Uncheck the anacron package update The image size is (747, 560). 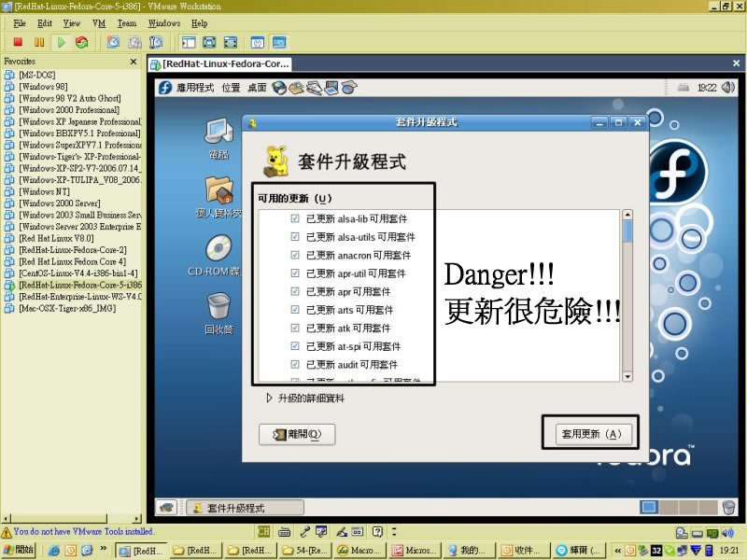(295, 255)
